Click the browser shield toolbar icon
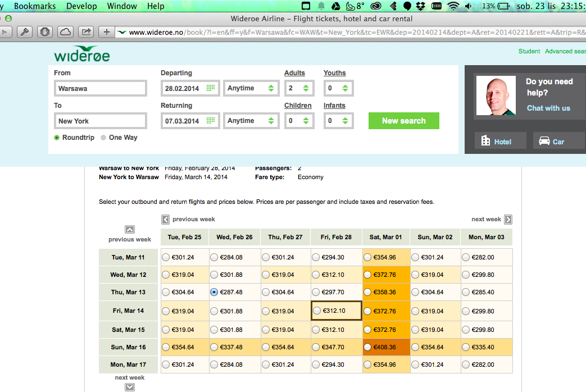586x392 pixels. pyautogui.click(x=45, y=32)
